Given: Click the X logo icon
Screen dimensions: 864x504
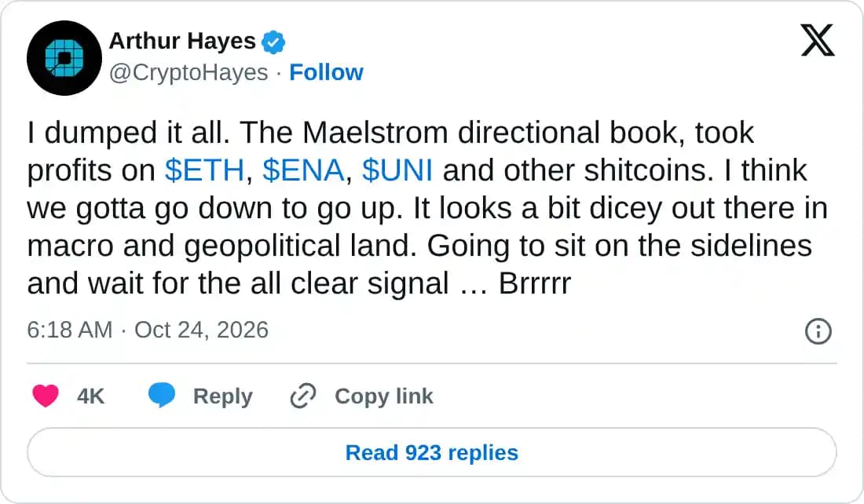Looking at the screenshot, I should pyautogui.click(x=818, y=40).
